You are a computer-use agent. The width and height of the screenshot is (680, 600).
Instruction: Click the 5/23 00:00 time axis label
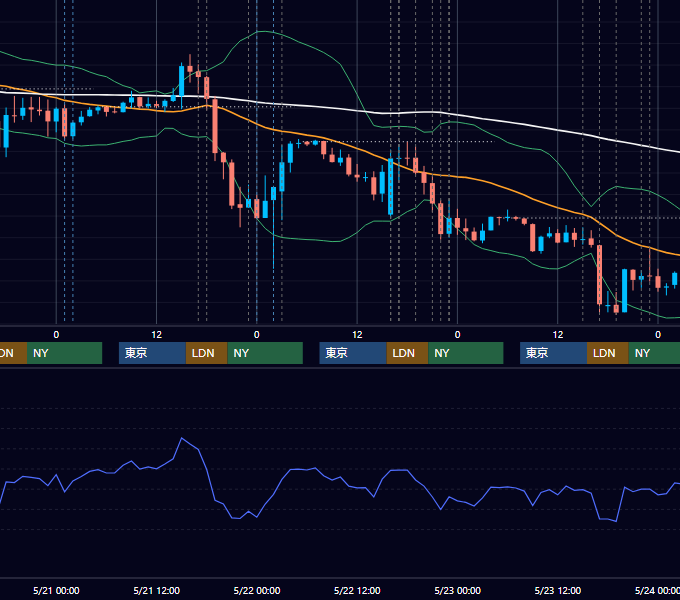(x=458, y=590)
